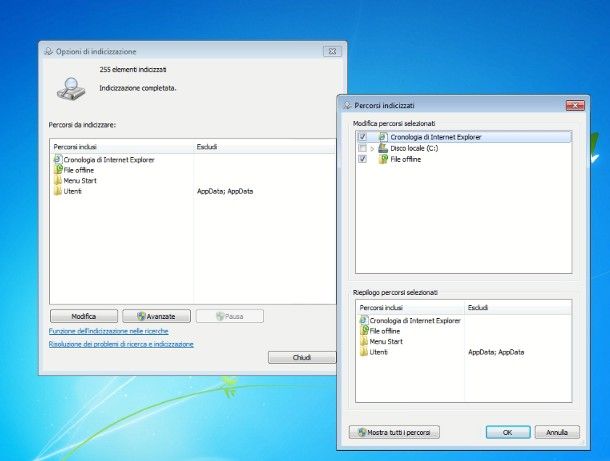Image resolution: width=610 pixels, height=461 pixels.
Task: Click Annulla in Percorsi indicizzati dialog
Action: pos(557,432)
